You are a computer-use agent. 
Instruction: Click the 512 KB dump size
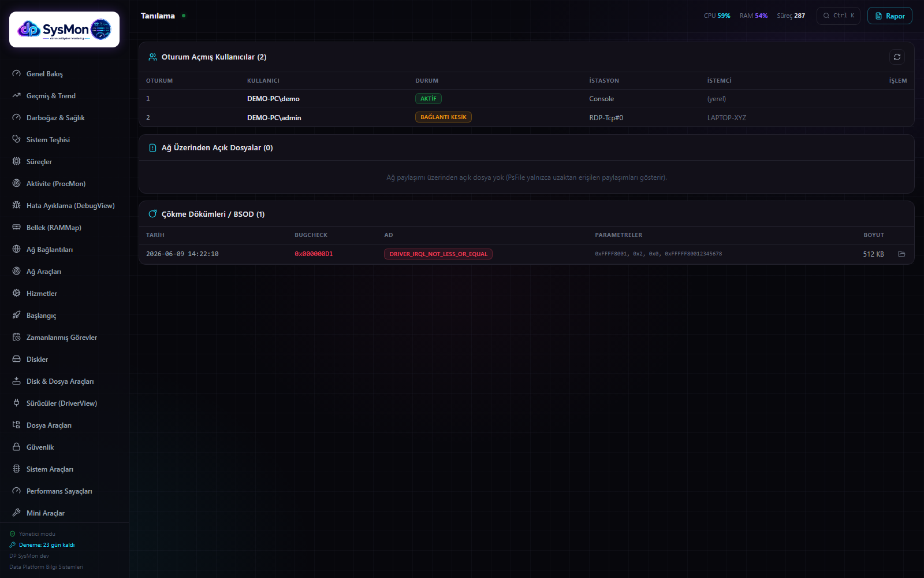coord(873,254)
